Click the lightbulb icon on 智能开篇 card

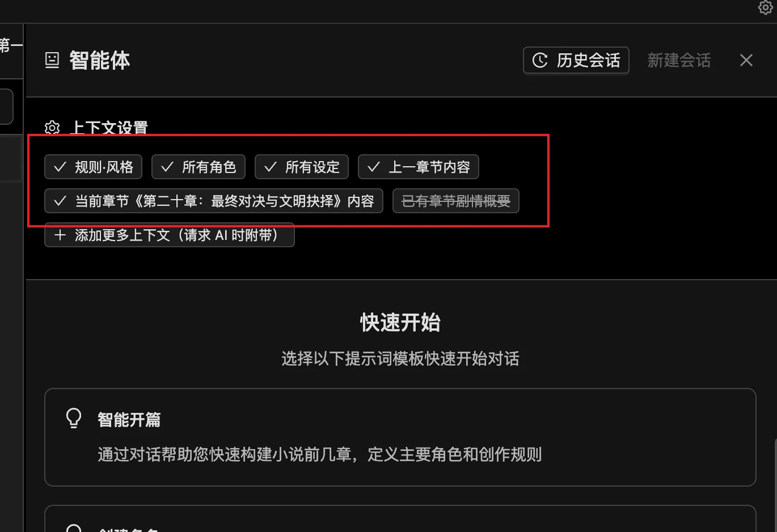pos(74,419)
